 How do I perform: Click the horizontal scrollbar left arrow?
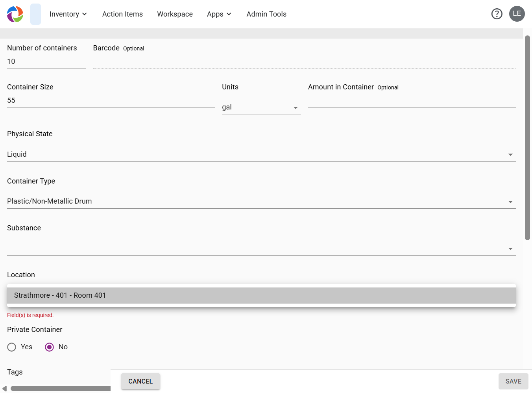[4, 389]
